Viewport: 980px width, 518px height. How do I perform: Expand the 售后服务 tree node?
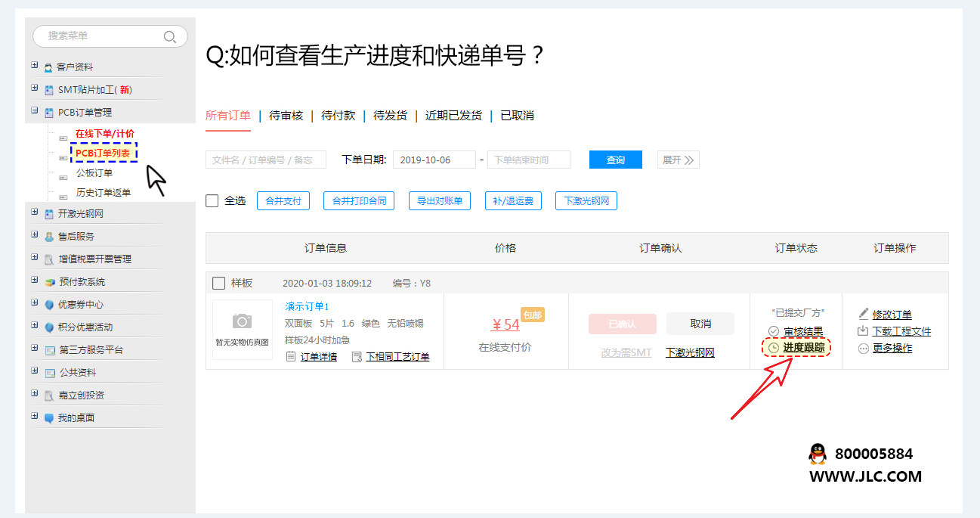pyautogui.click(x=35, y=235)
